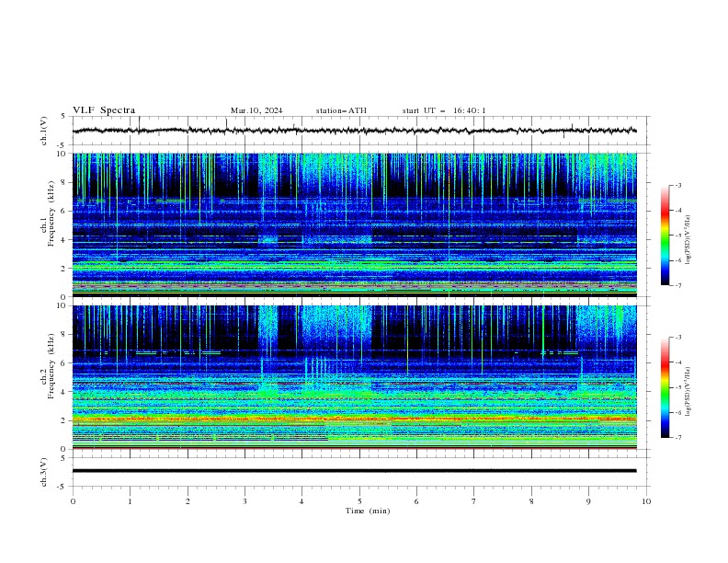
Task: Click the '7' tick on time axis
Action: pyautogui.click(x=474, y=501)
